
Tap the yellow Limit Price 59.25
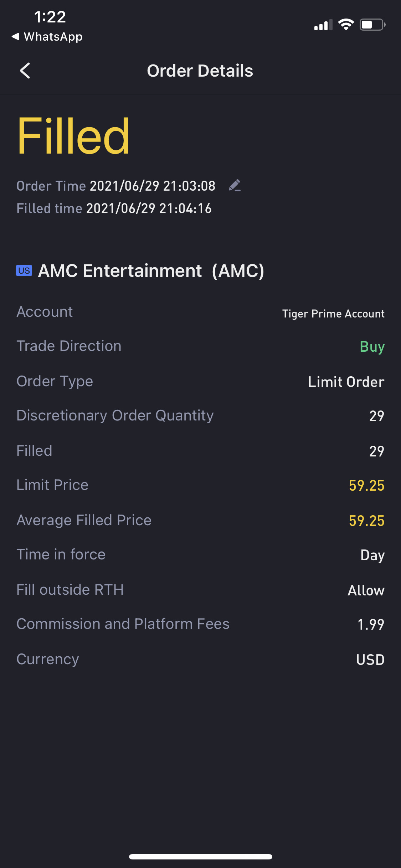(x=366, y=485)
